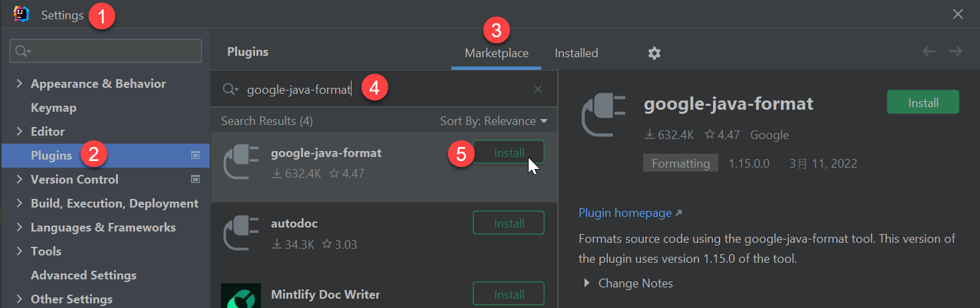Viewport: 980px width, 308px height.
Task: Click the Mintlify Doc Writer logo
Action: (241, 295)
